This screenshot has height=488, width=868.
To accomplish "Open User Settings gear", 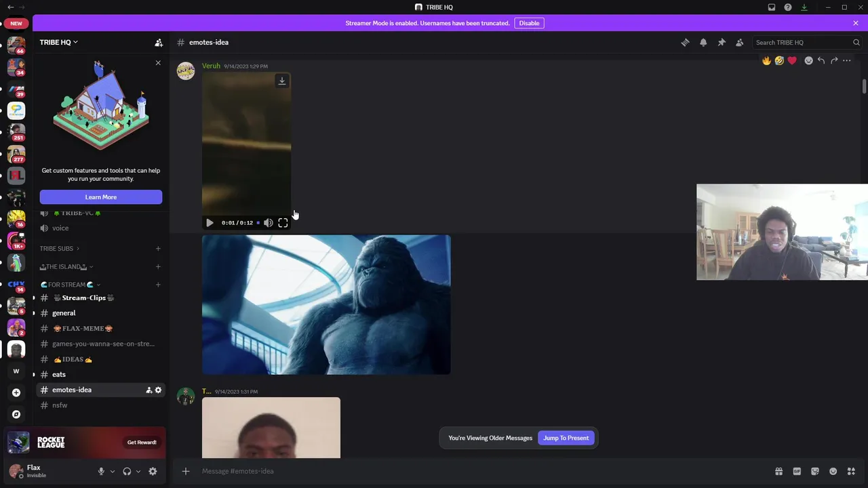I will (153, 471).
